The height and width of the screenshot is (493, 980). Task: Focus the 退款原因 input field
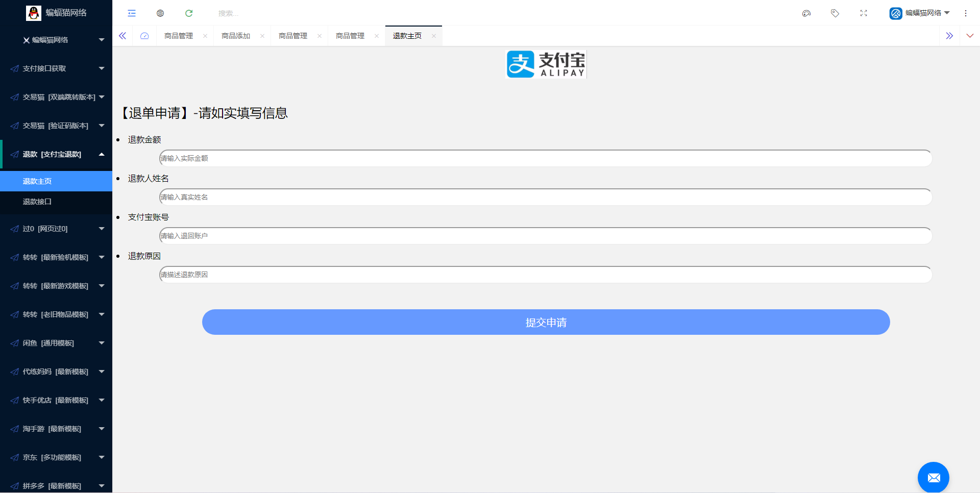pyautogui.click(x=546, y=275)
